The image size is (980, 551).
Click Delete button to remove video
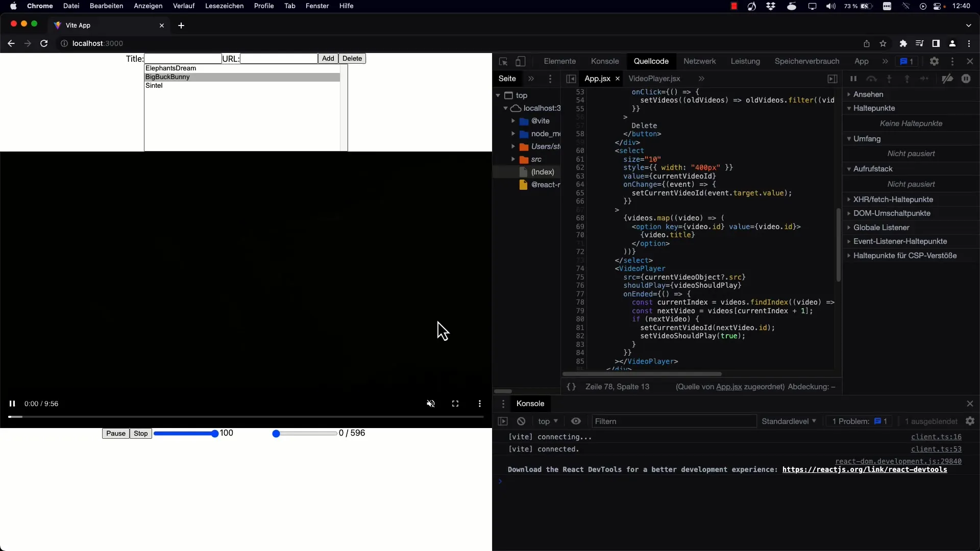click(x=352, y=59)
